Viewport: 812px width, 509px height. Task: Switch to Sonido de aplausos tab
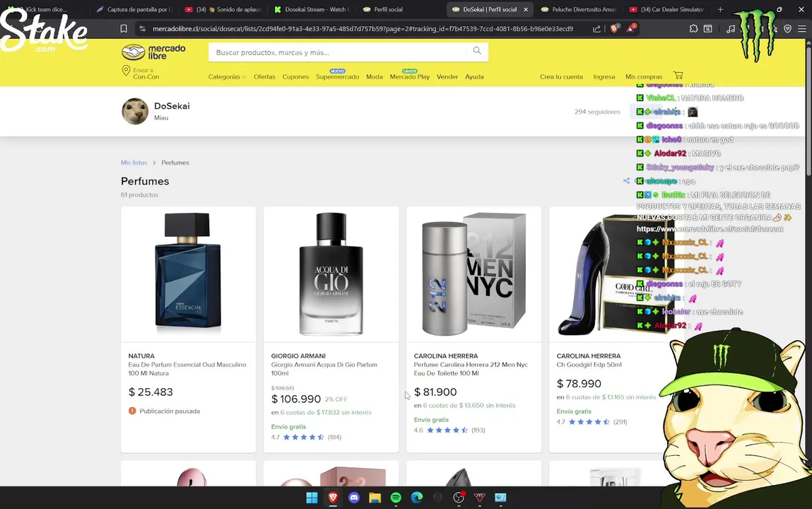coord(223,9)
